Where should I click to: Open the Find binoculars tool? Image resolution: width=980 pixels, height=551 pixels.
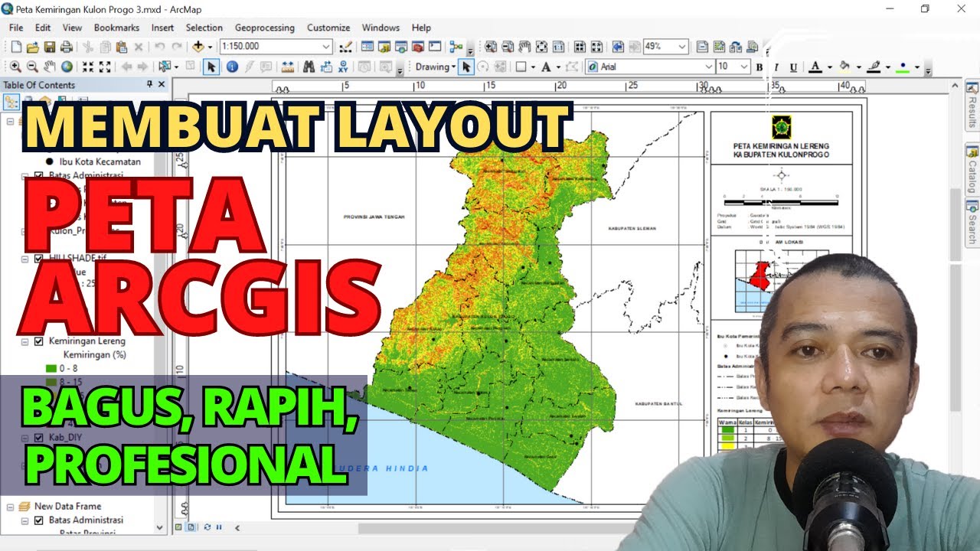coord(309,67)
